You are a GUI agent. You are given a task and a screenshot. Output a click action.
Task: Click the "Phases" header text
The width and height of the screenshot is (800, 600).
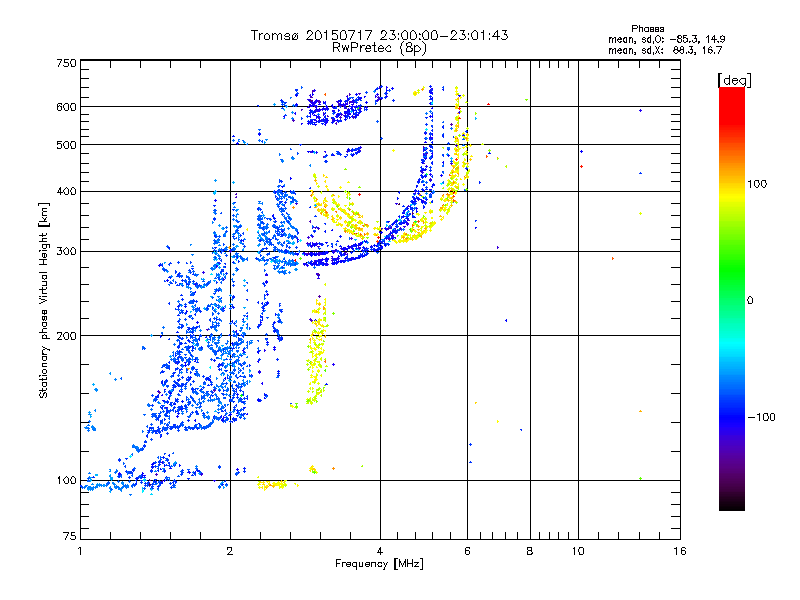[647, 29]
